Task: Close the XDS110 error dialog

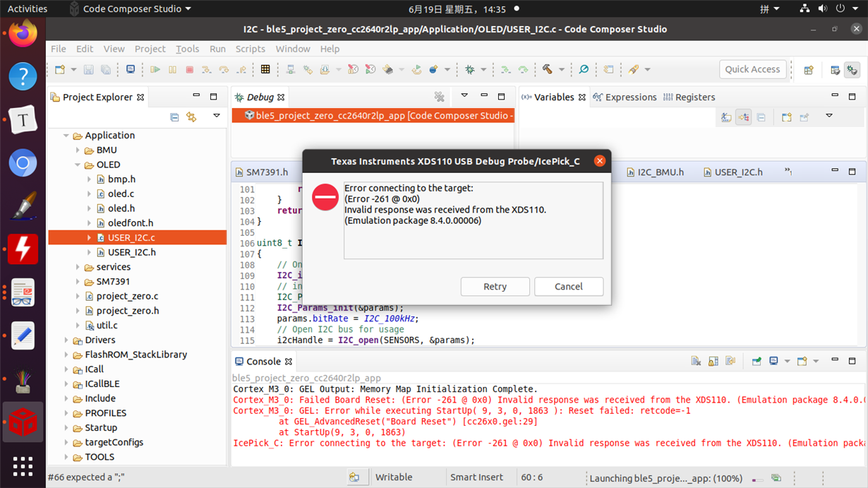Action: tap(600, 161)
